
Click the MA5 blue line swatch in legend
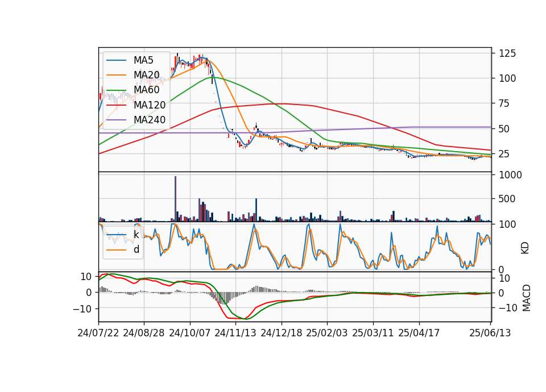(116, 61)
